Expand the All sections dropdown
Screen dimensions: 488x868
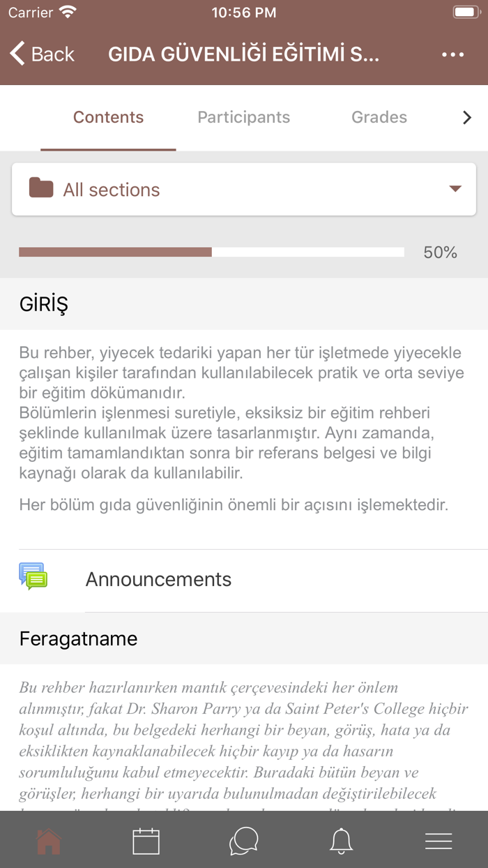[x=244, y=189]
